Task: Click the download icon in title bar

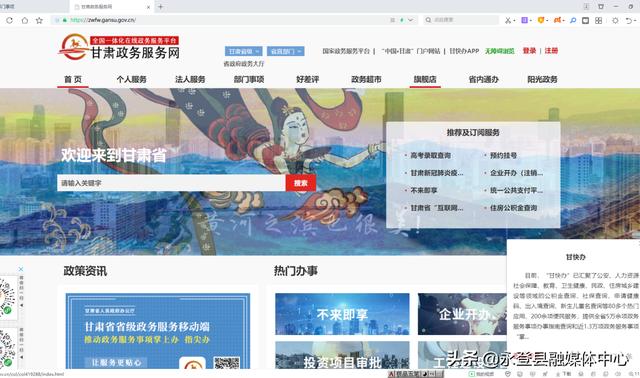Action: 586,7
